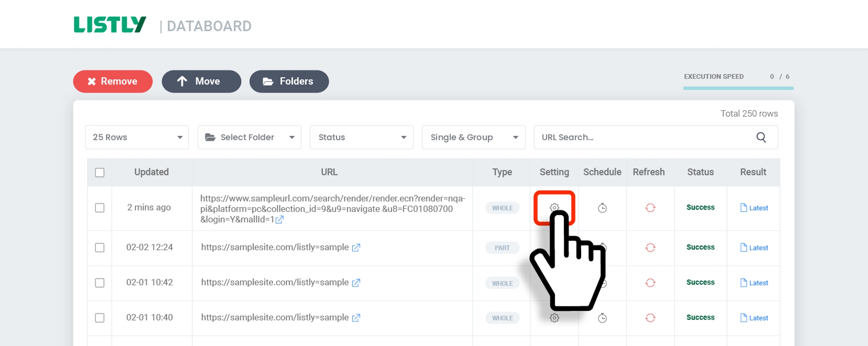
Task: Sort by the Updated column header
Action: tap(151, 172)
